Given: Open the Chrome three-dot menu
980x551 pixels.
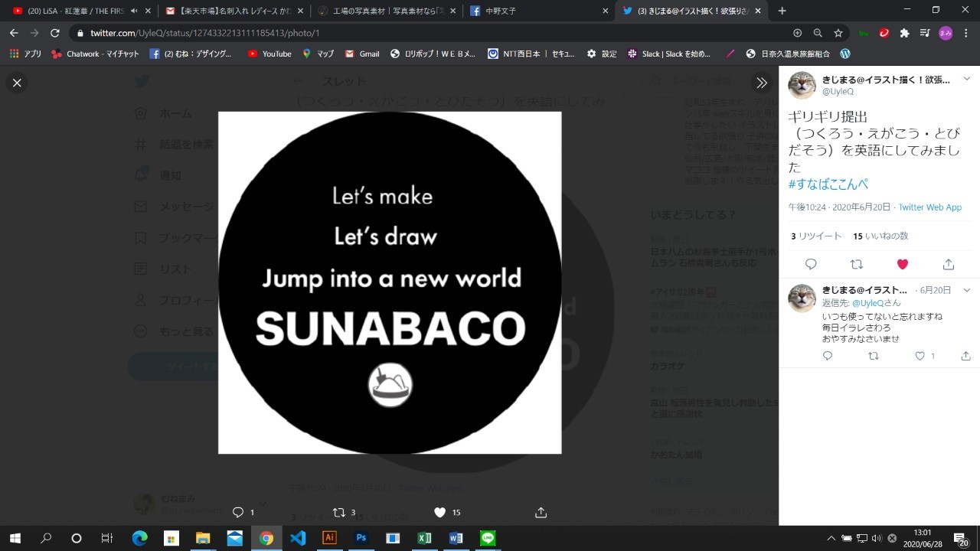Looking at the screenshot, I should click(966, 33).
